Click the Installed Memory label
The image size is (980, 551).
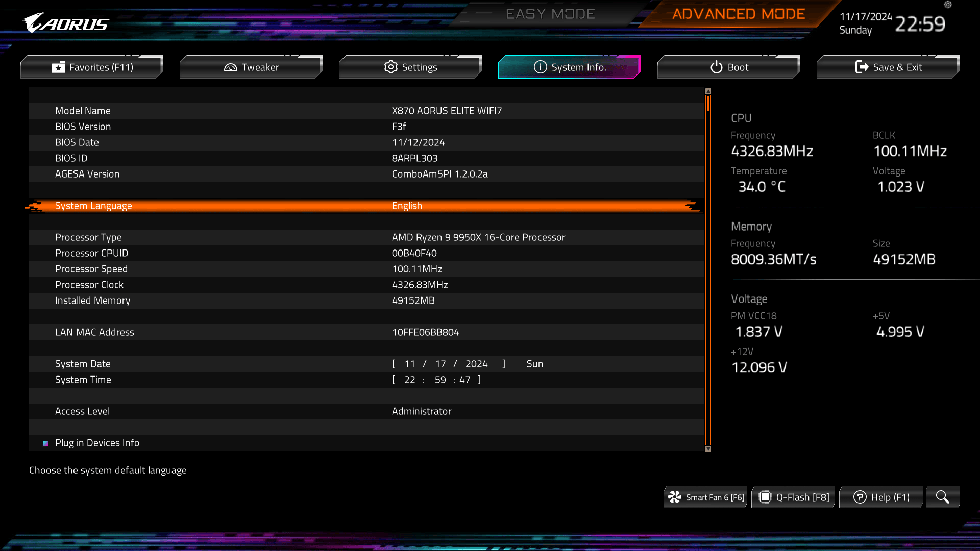pos(92,300)
